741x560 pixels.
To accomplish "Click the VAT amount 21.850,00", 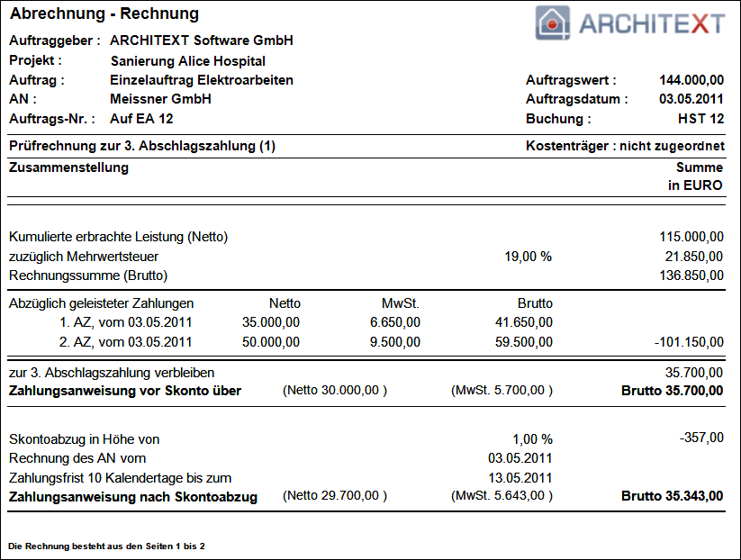I will click(694, 256).
